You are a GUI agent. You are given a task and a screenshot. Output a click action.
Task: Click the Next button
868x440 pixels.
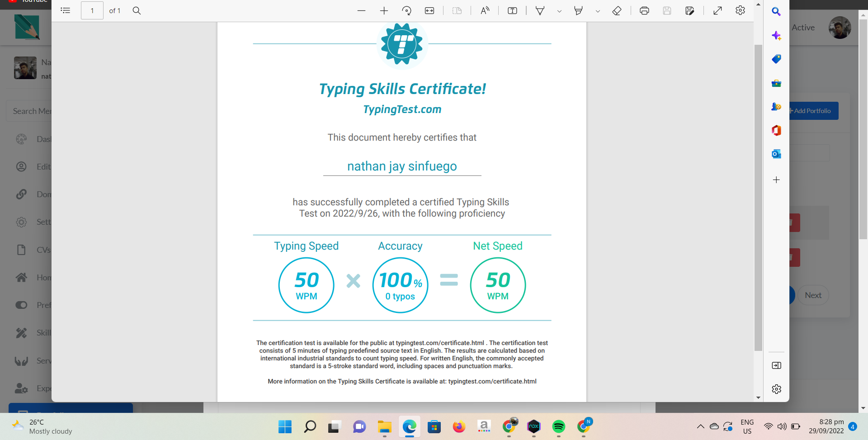tap(813, 295)
